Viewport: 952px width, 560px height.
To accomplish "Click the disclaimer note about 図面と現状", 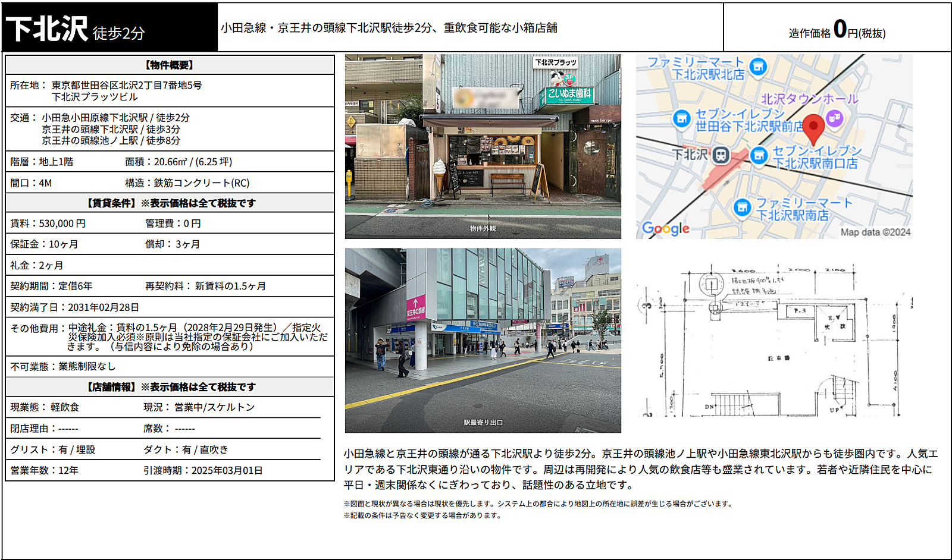I will click(x=538, y=504).
